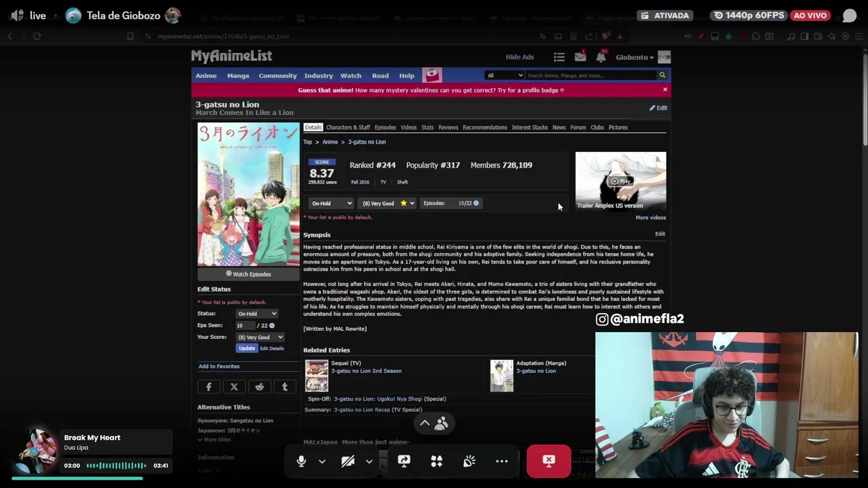Open the manga adaptation thumbnail
This screenshot has width=868, height=488.
(502, 375)
